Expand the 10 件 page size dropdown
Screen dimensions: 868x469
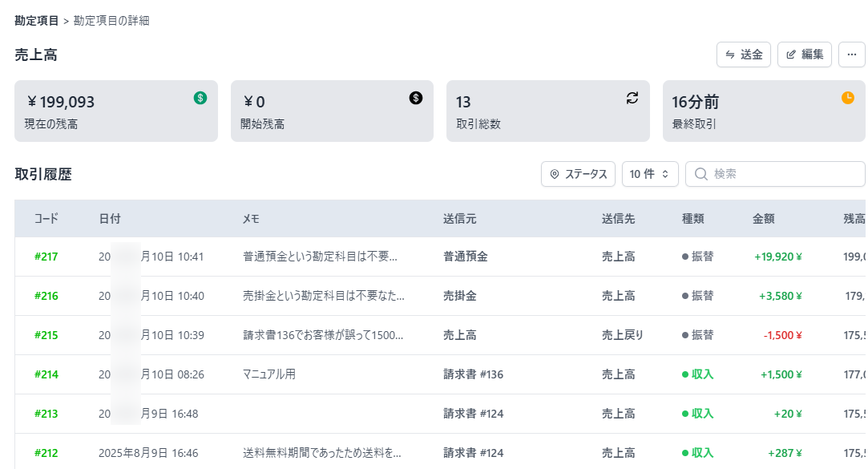click(x=650, y=174)
